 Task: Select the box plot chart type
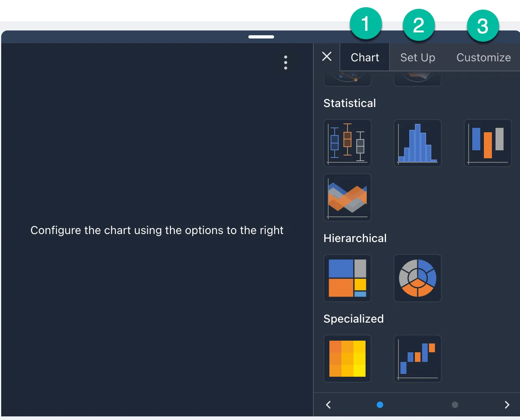pos(347,143)
